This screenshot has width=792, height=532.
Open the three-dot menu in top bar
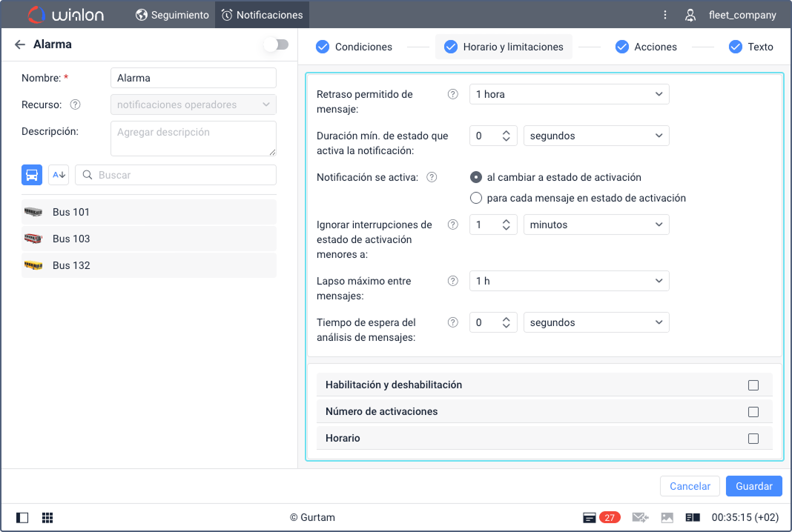pos(665,15)
